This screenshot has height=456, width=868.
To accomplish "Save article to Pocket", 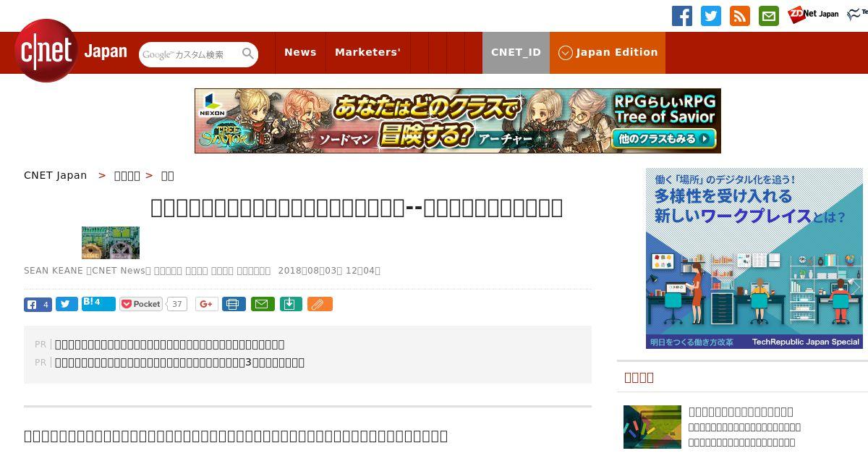I will click(x=141, y=304).
